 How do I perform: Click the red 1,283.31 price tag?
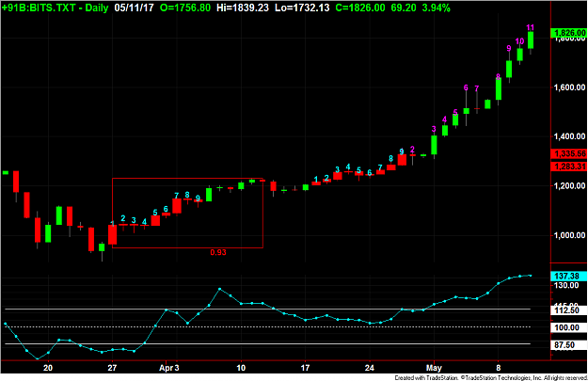click(568, 167)
